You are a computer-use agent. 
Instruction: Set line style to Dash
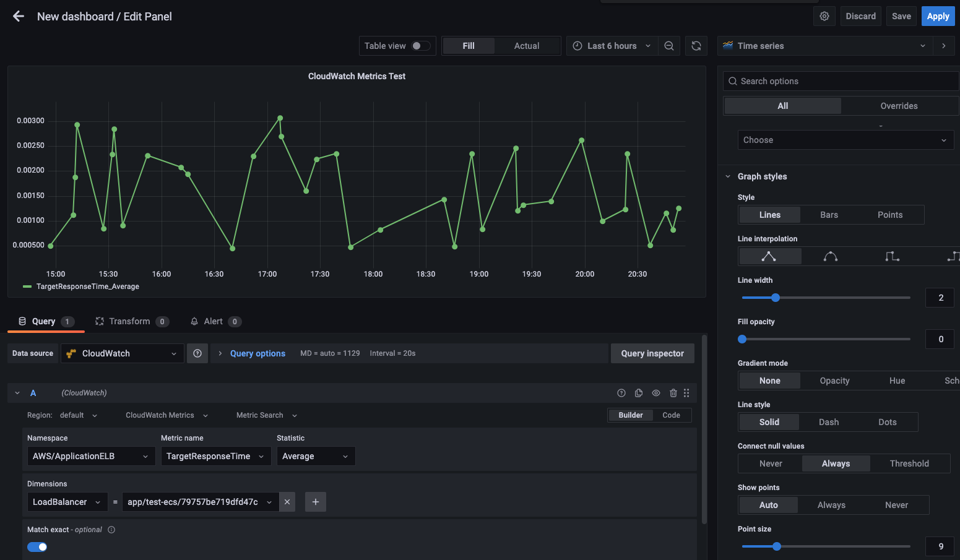point(829,422)
